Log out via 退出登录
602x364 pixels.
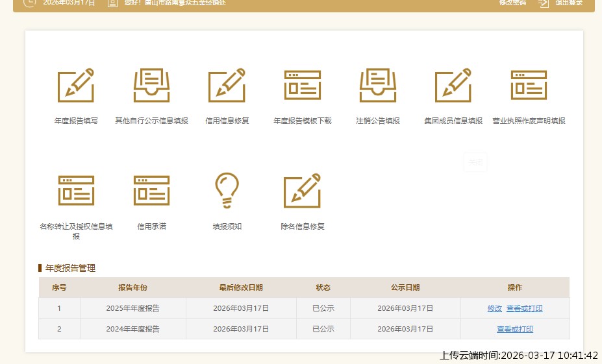click(x=569, y=3)
